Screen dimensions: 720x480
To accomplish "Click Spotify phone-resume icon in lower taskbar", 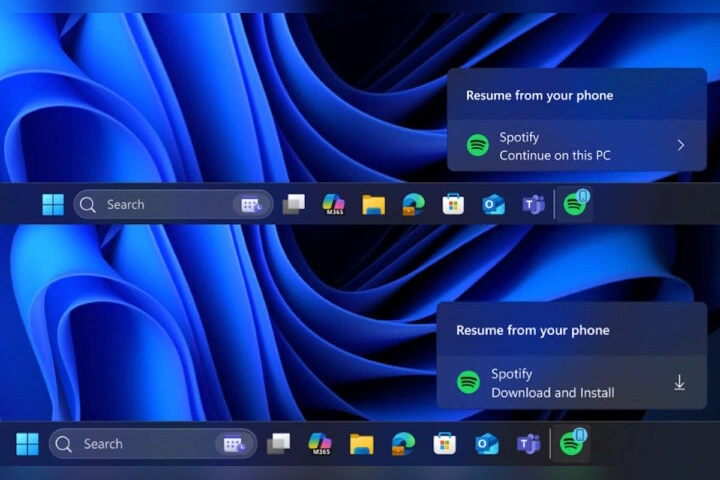I will tap(573, 443).
